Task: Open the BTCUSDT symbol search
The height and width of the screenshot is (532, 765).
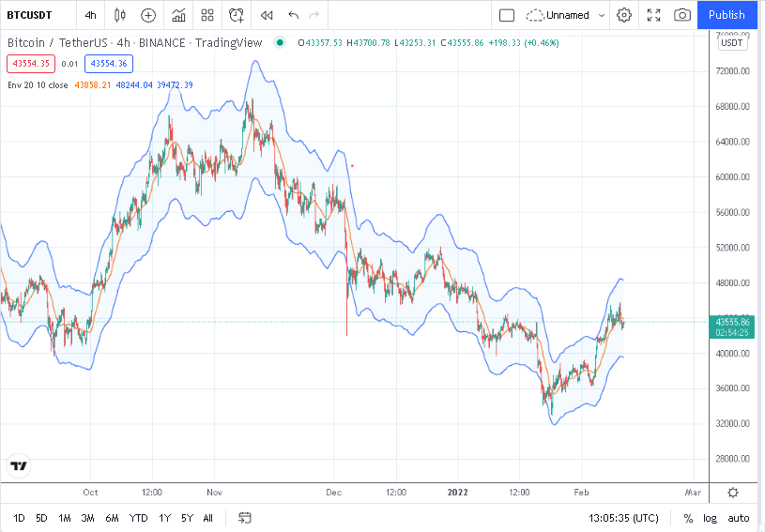Action: [x=29, y=15]
